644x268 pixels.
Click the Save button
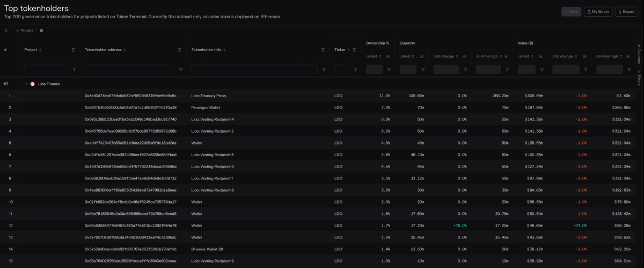[x=571, y=11]
